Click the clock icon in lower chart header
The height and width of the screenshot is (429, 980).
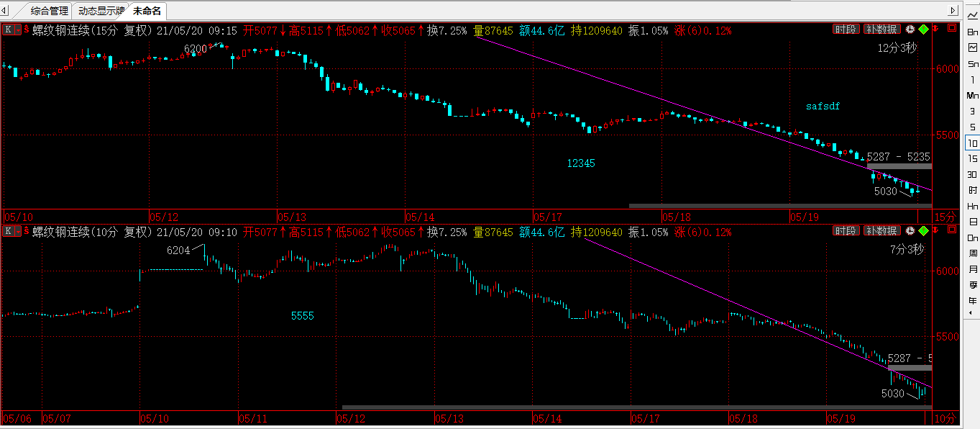(x=910, y=231)
